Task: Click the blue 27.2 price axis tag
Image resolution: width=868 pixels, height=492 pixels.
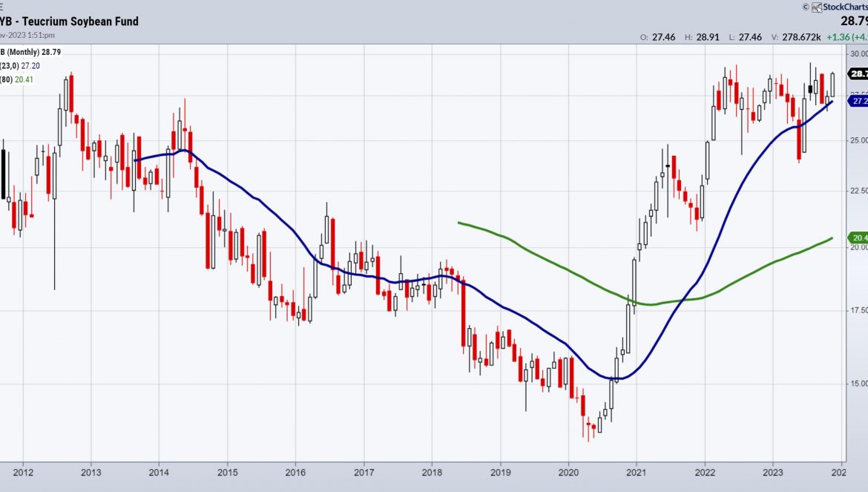Action: [858, 101]
